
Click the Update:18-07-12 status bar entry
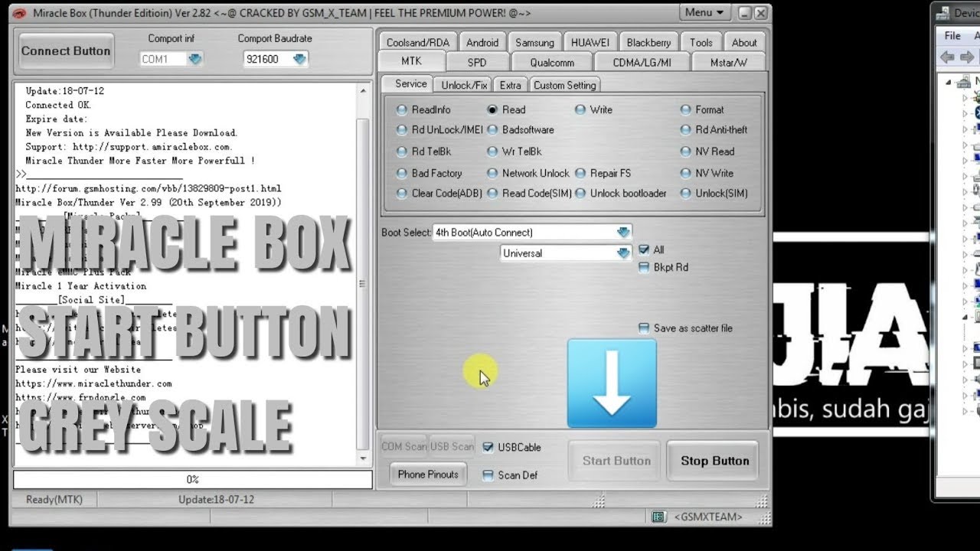[x=216, y=500]
